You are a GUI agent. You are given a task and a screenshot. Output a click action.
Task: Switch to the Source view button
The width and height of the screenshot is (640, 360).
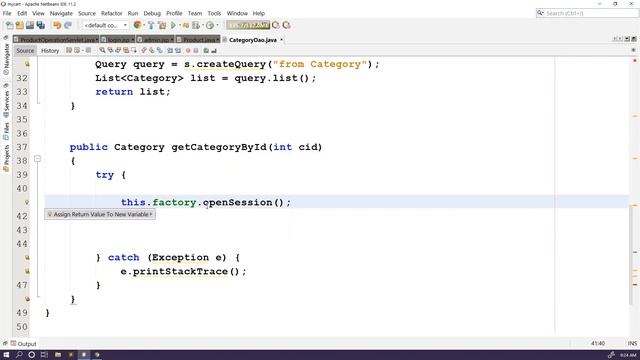point(25,51)
